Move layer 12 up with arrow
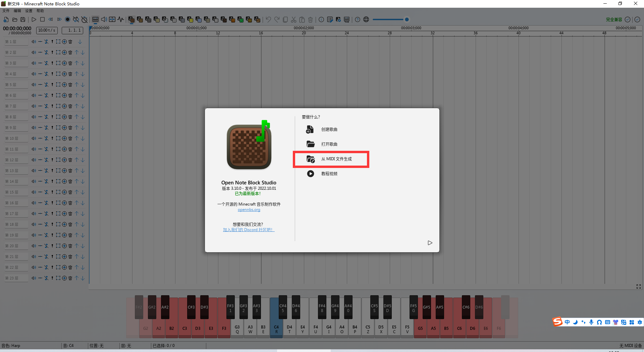 coord(77,160)
